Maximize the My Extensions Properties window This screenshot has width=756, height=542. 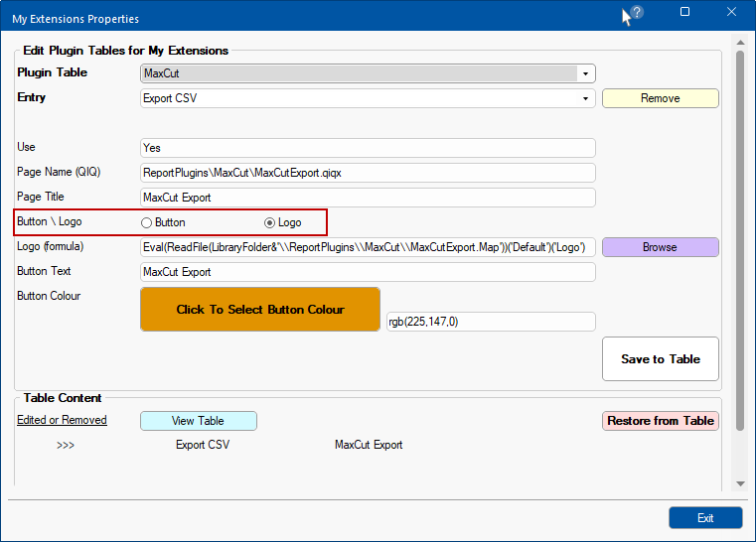click(x=684, y=13)
